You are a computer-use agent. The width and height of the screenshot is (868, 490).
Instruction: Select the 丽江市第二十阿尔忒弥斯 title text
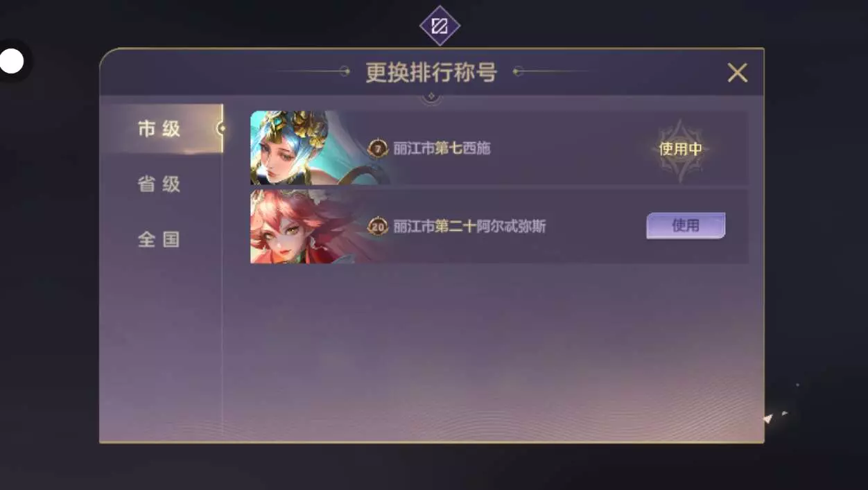469,226
